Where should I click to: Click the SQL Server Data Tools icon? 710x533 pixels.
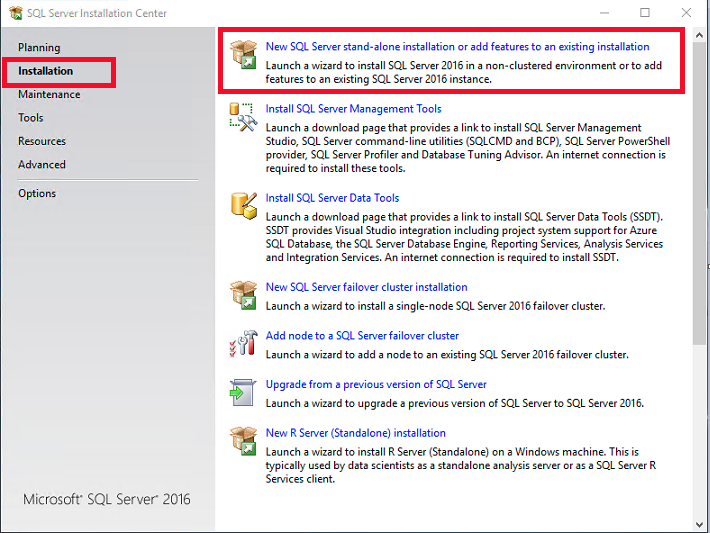point(243,205)
